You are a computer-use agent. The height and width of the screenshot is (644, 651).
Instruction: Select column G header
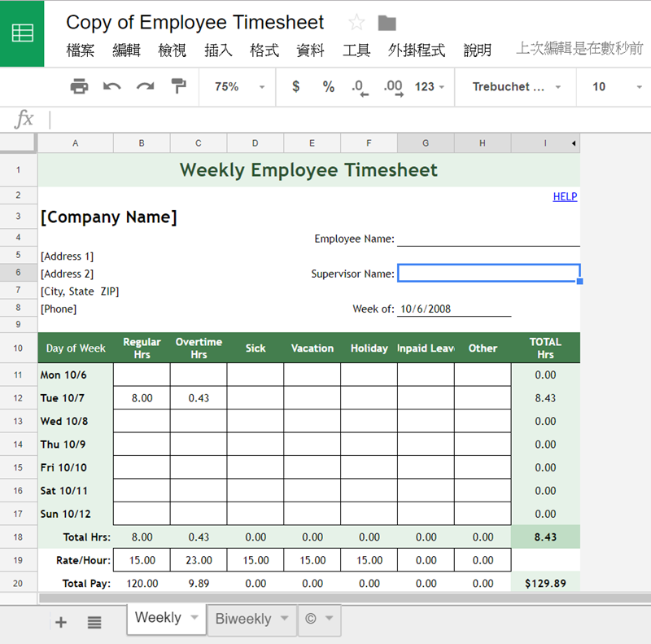pyautogui.click(x=426, y=143)
